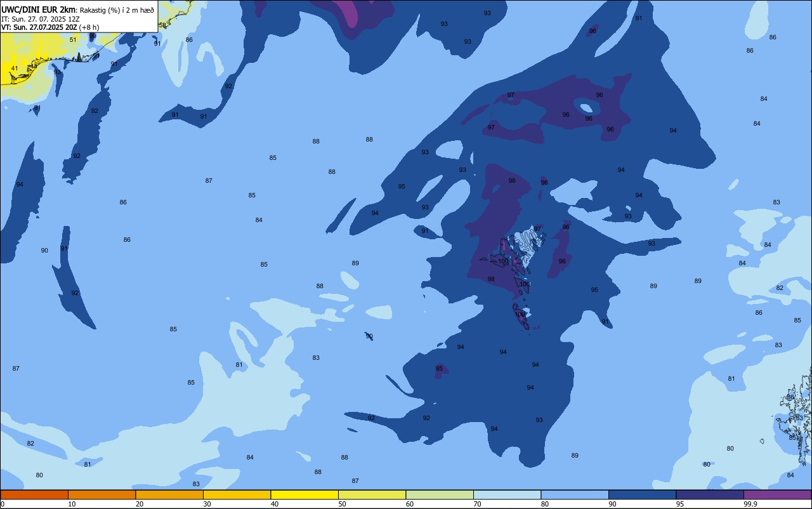This screenshot has height=509, width=812.
Task: Click the pale green 60–70 legend swatch
Action: (440, 494)
